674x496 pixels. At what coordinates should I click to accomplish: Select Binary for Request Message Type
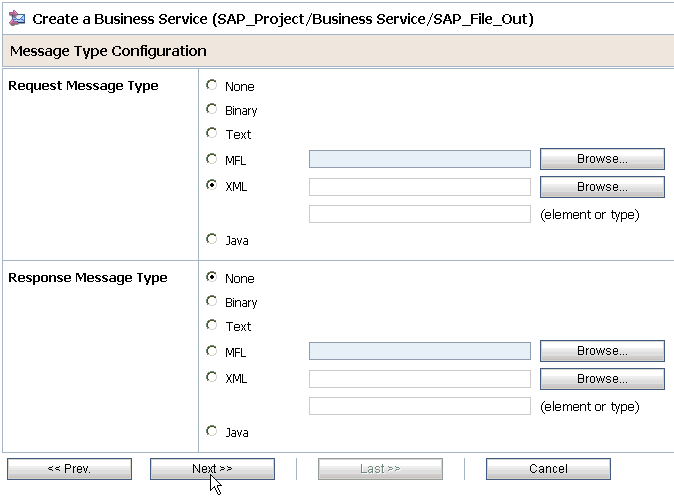pos(211,109)
